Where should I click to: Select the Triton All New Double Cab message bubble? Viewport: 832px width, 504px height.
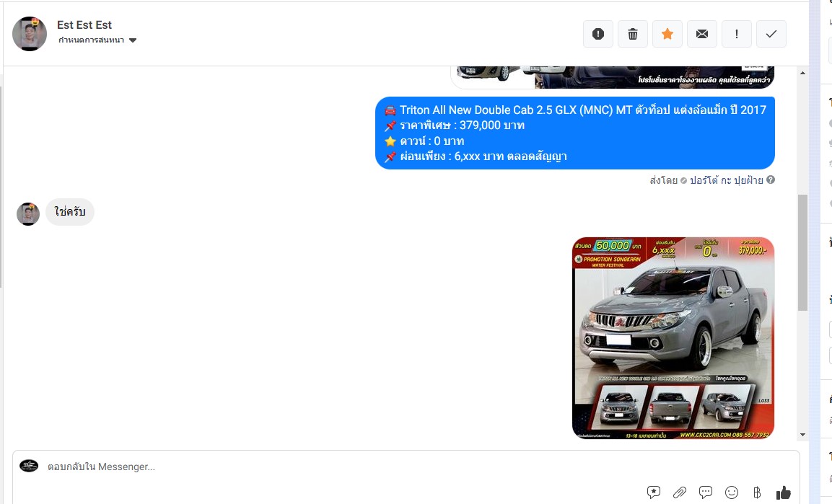pos(574,133)
